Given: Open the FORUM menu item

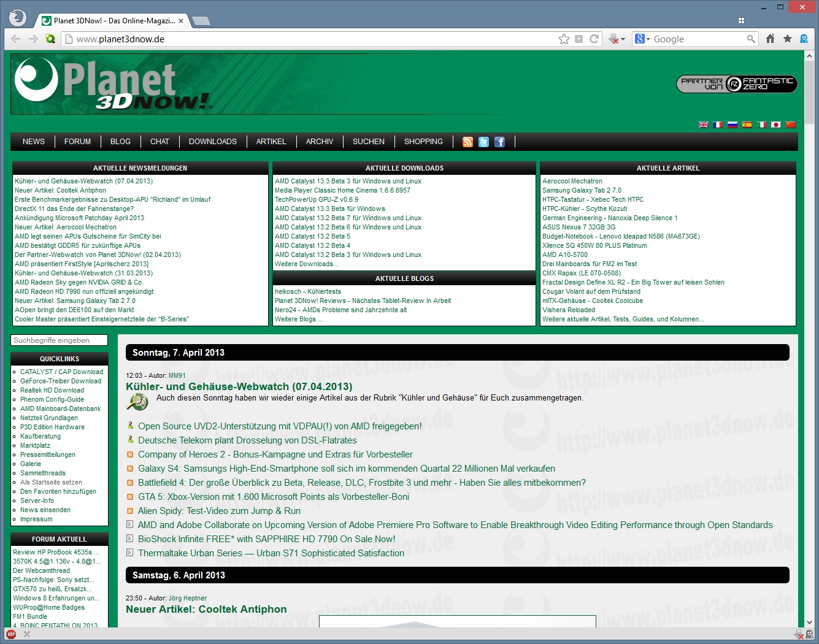Looking at the screenshot, I should (x=77, y=142).
